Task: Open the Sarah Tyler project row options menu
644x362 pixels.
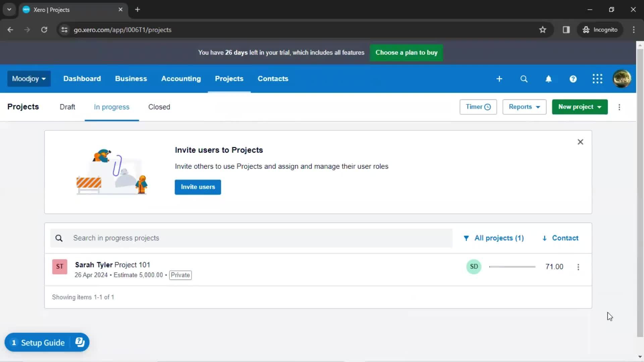Action: [x=578, y=267]
